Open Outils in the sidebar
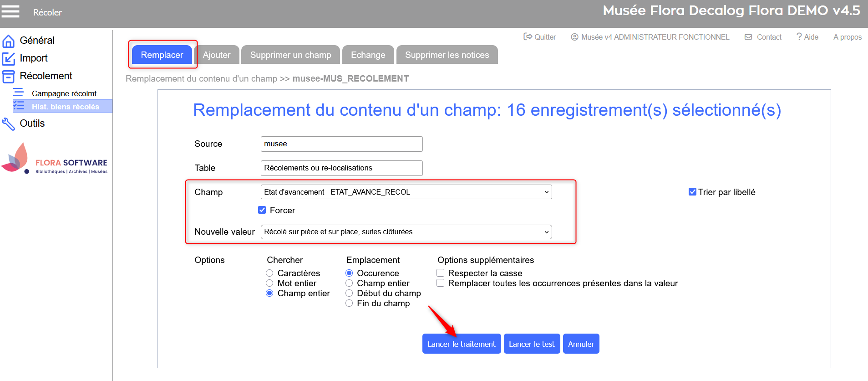The height and width of the screenshot is (381, 868). point(32,124)
